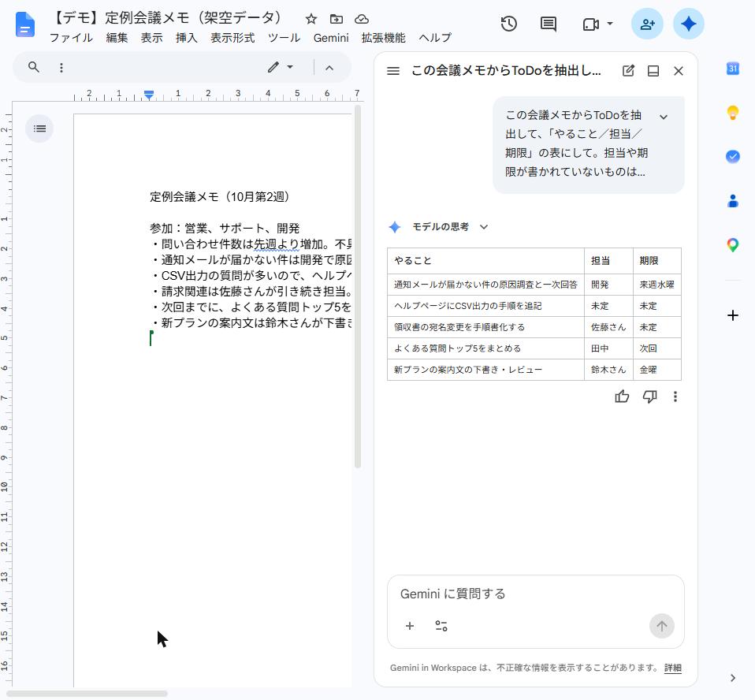Select cell 新プランの案内文の下書き・レビュー
Screen dimensions: 755x700
[485, 370]
